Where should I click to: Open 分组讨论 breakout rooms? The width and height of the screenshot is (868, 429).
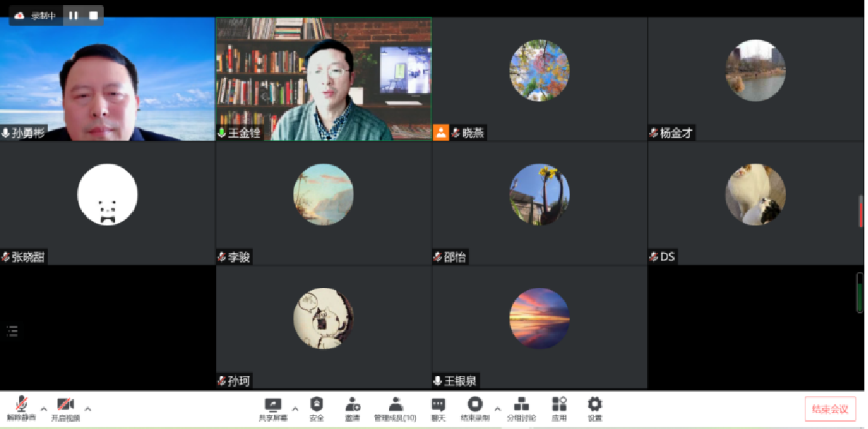[x=521, y=408]
